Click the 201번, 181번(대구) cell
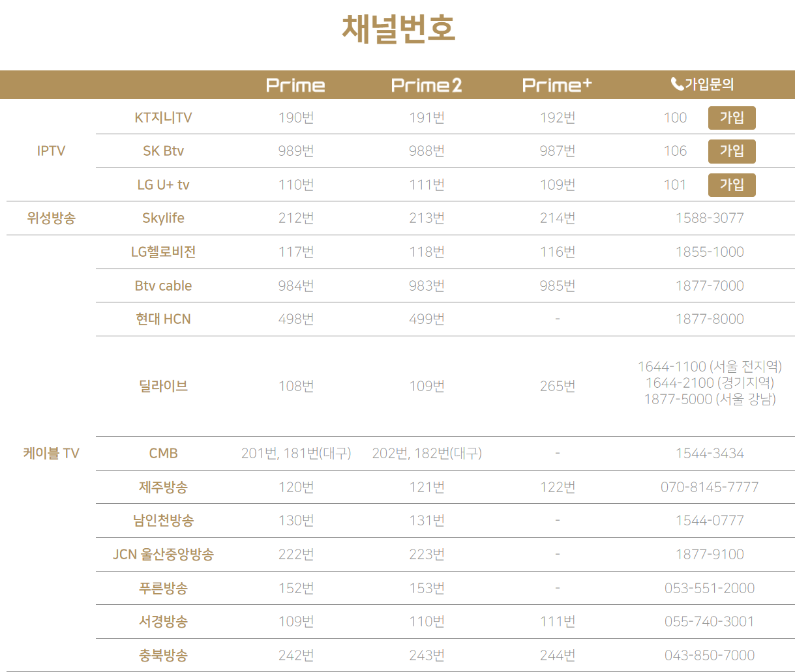795x672 pixels. pos(296,454)
